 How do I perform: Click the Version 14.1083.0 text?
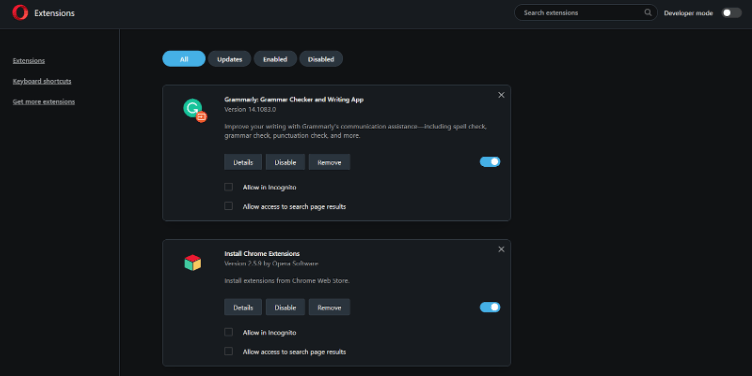coord(250,109)
